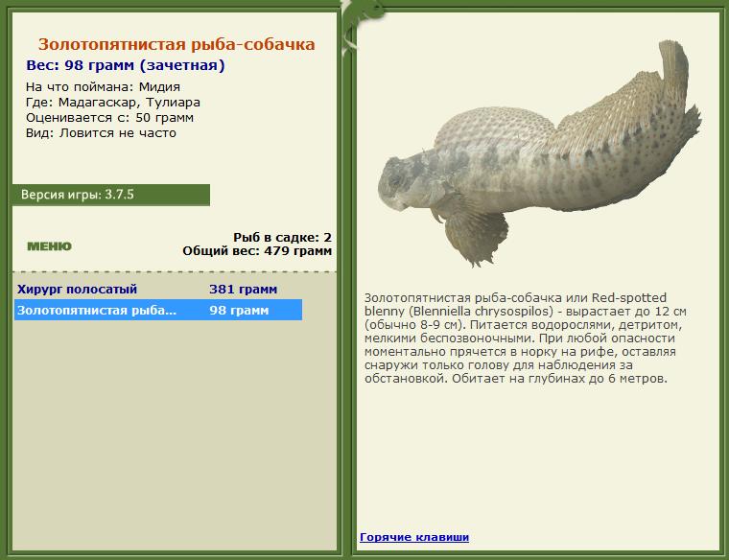Click the Вес: 98 грамм (зачетная) heading
Viewport: 729px width, 560px height.
coord(126,65)
